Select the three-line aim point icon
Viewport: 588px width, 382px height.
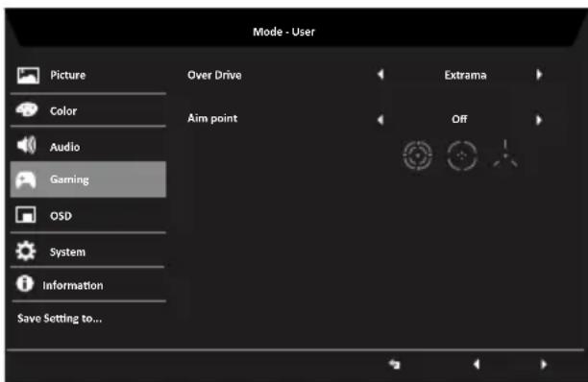coord(505,155)
